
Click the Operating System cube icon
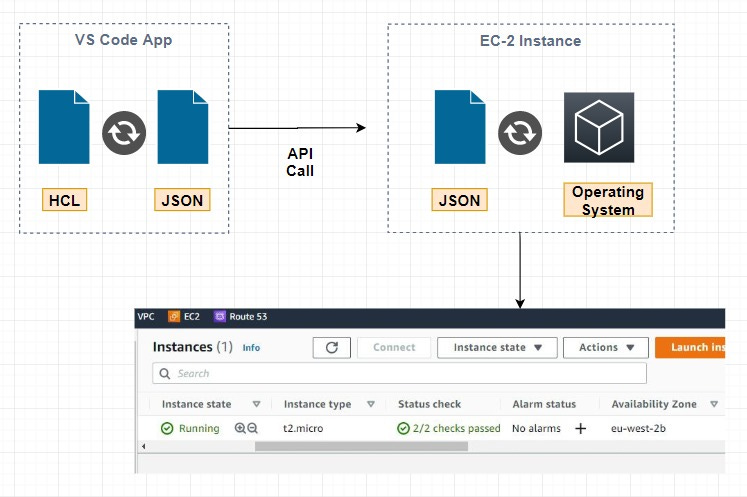(599, 127)
